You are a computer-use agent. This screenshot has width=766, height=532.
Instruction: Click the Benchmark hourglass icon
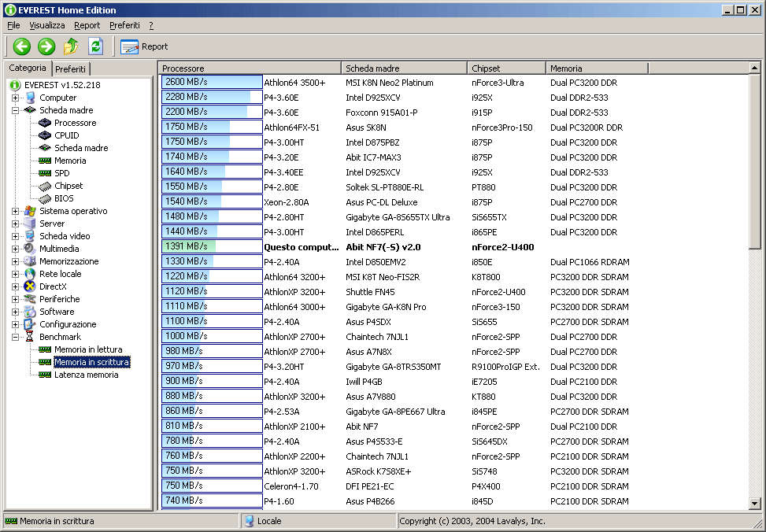pos(30,337)
